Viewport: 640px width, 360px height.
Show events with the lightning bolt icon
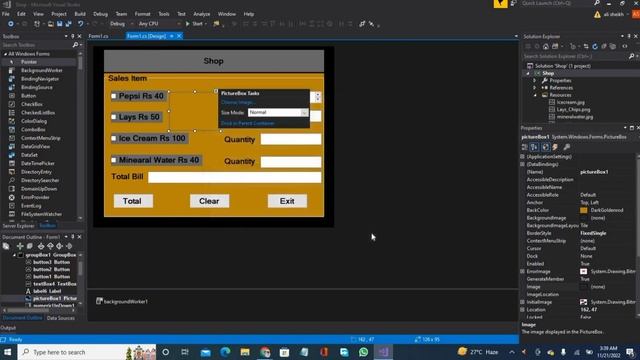[555, 147]
